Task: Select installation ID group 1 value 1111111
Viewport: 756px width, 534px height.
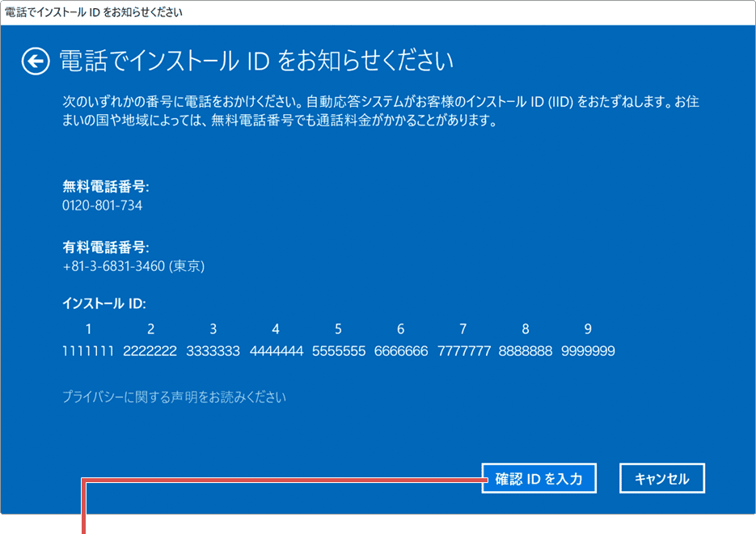Action: coord(88,351)
